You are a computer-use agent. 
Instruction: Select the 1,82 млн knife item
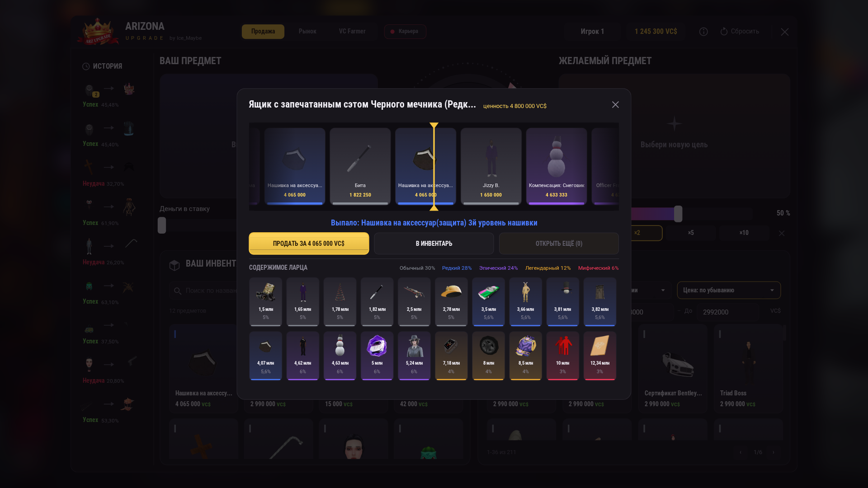tap(377, 302)
